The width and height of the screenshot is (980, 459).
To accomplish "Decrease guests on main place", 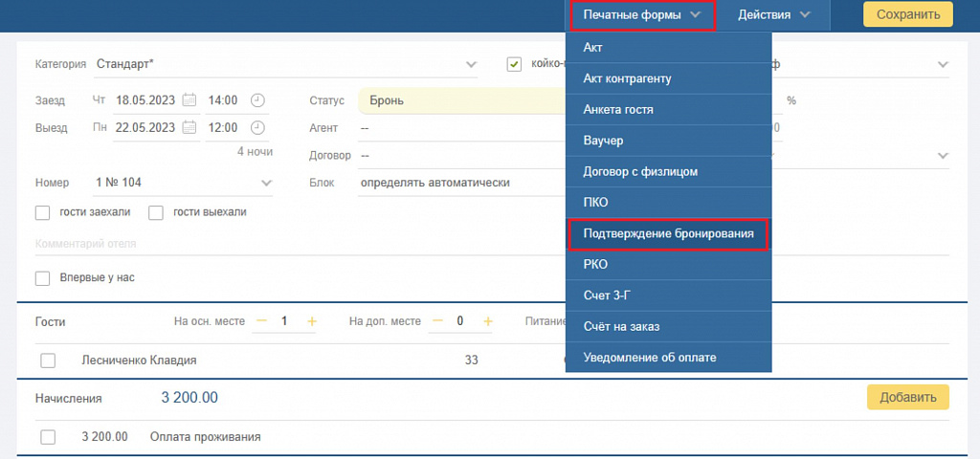I will coord(262,321).
